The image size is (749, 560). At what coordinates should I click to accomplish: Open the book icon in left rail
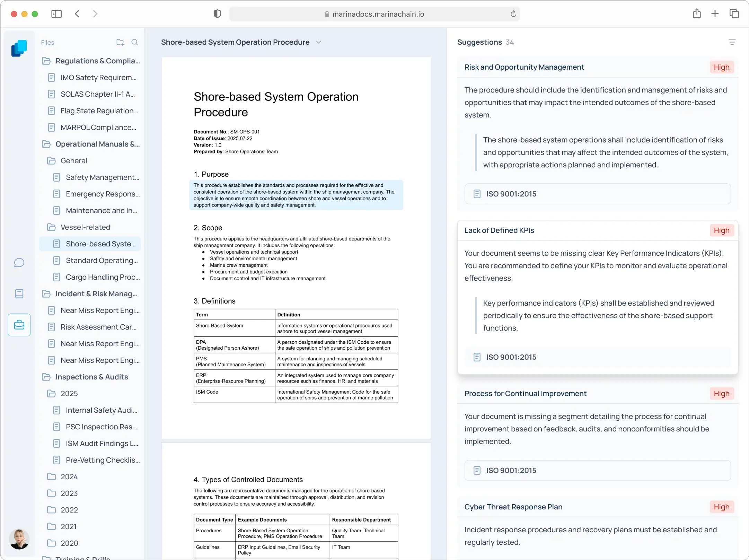[19, 294]
